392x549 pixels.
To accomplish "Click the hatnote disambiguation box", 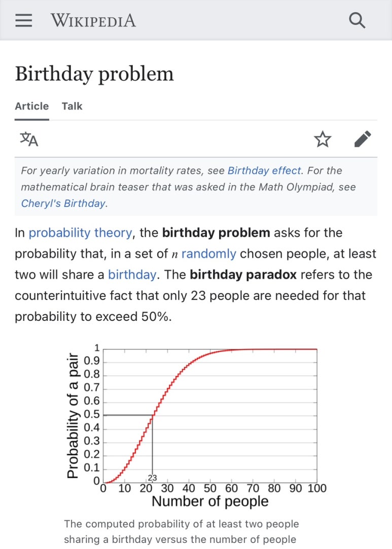I will (196, 187).
